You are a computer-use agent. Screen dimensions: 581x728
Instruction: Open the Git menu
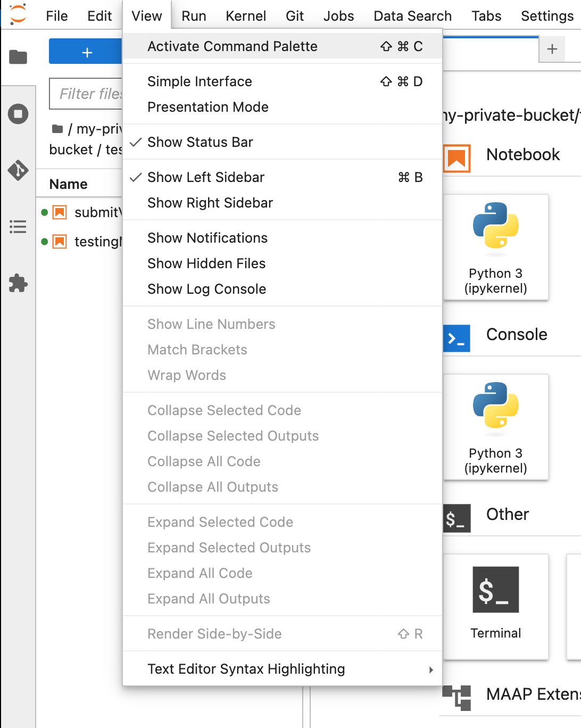pos(295,16)
